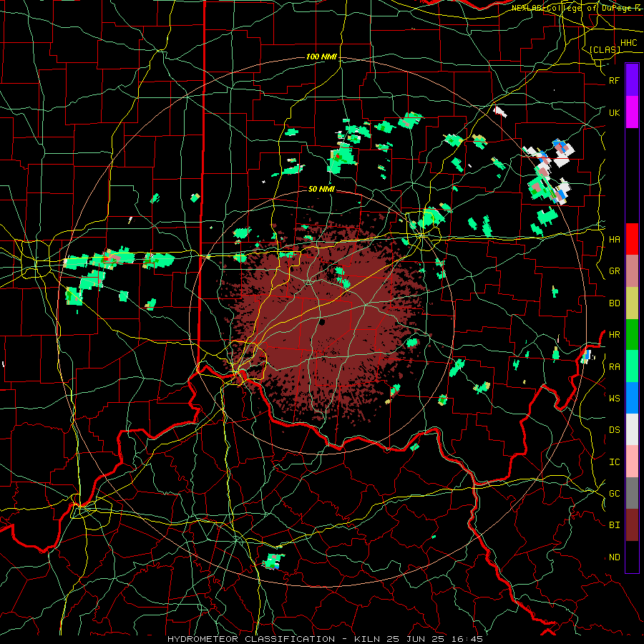Click the DS legend label
Image resolution: width=644 pixels, height=644 pixels.
(614, 429)
